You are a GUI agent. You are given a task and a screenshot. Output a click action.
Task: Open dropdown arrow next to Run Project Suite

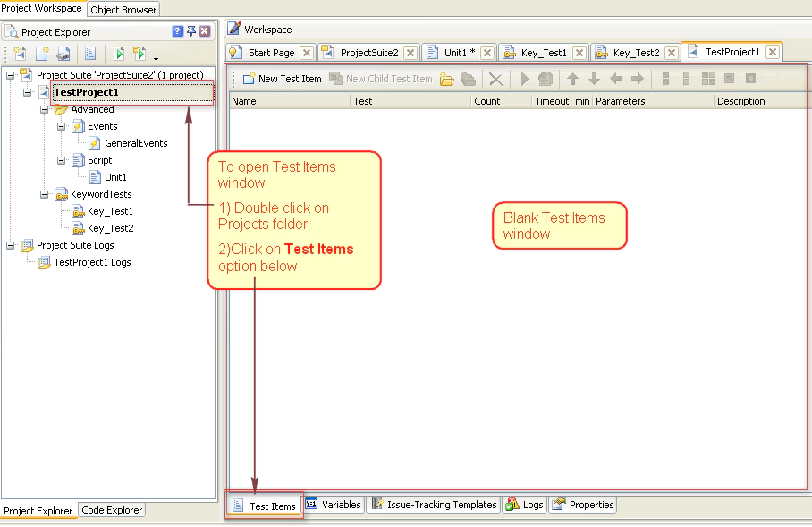point(156,58)
